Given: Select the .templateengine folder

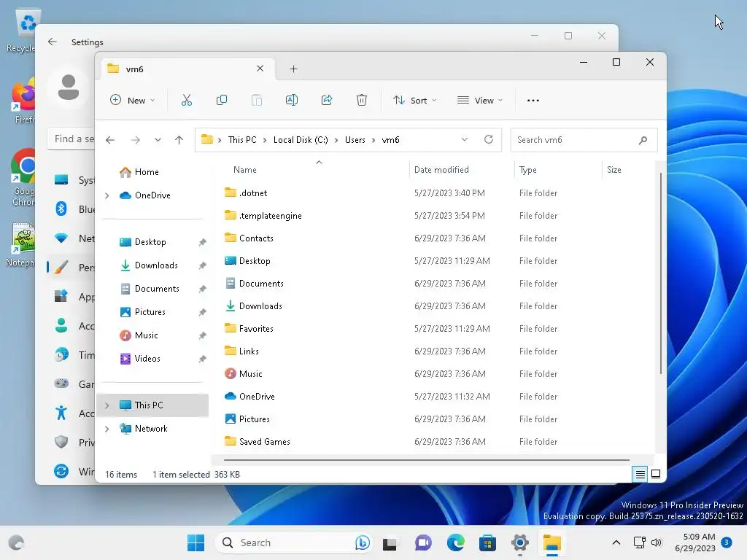Looking at the screenshot, I should tap(270, 216).
